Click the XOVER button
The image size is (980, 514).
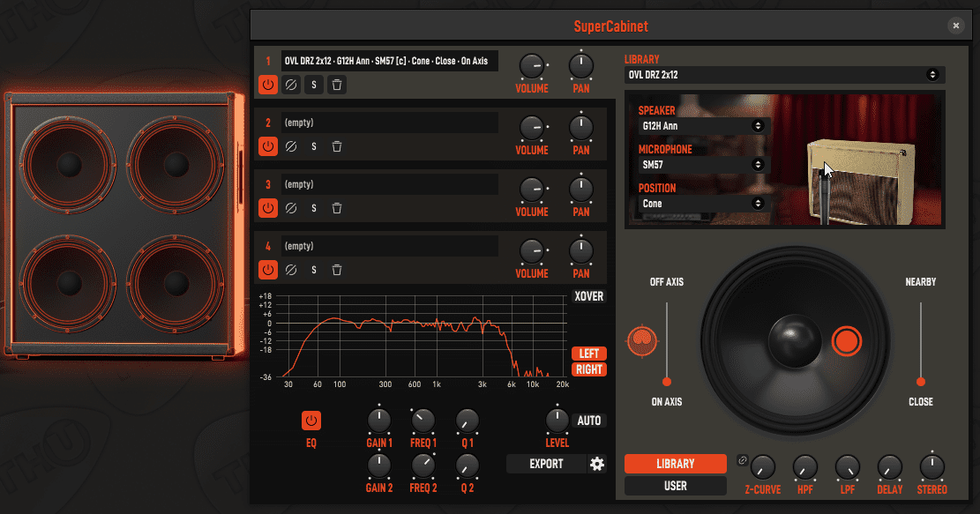588,296
